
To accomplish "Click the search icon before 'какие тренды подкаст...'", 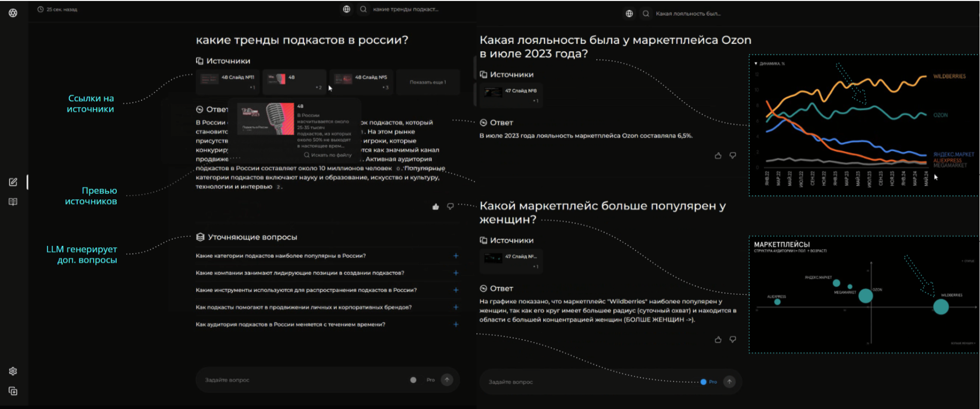I will click(x=363, y=9).
